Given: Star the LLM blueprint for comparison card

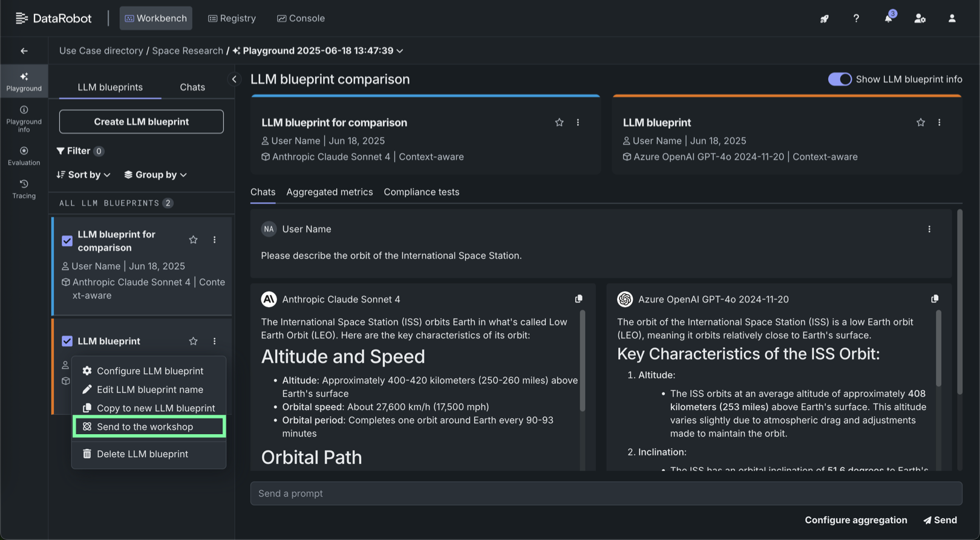Looking at the screenshot, I should (559, 123).
